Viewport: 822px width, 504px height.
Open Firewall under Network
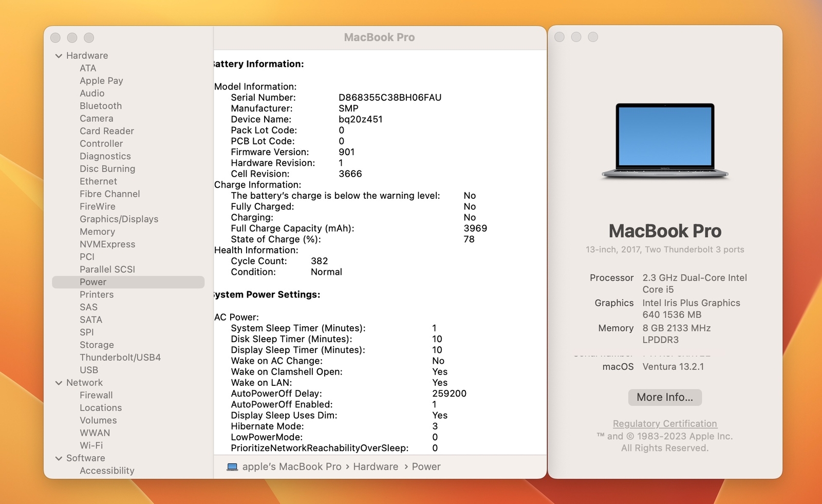point(96,396)
